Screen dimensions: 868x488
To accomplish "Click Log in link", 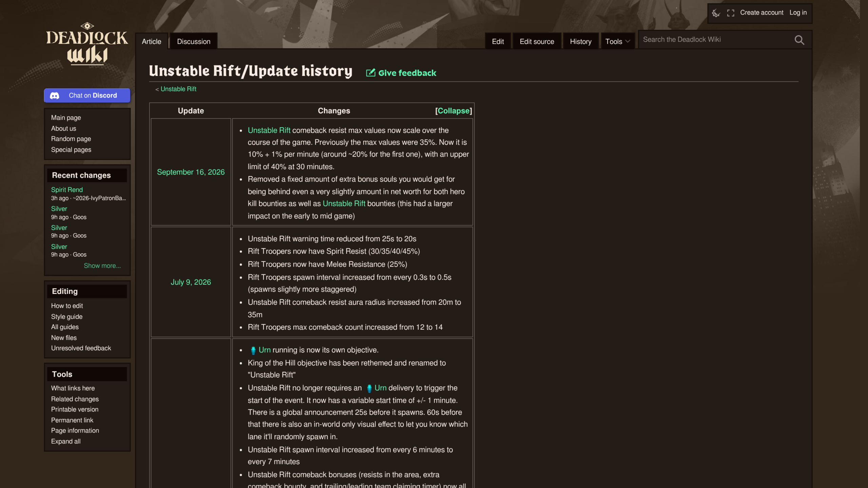I will click(798, 13).
